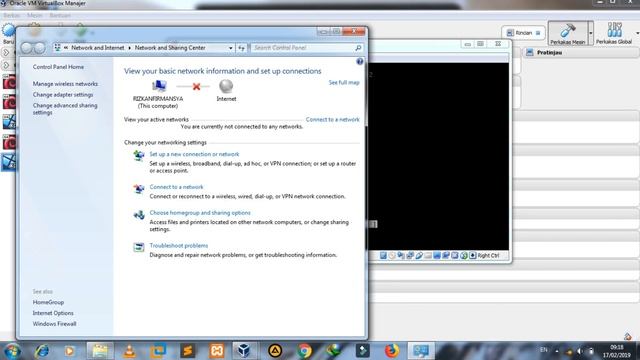Click the refresh button beside the address bar
The image size is (640, 360).
(242, 48)
